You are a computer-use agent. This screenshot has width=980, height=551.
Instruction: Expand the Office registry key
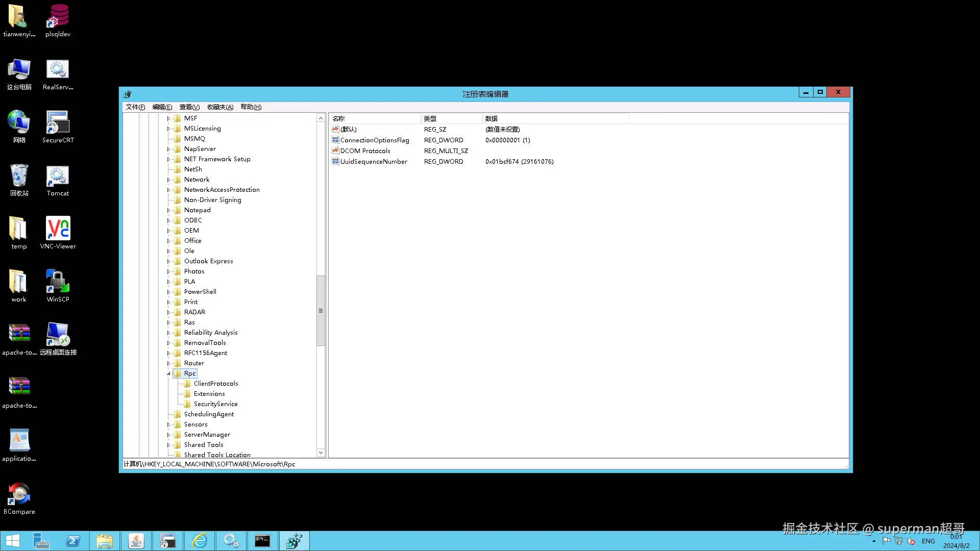click(168, 241)
